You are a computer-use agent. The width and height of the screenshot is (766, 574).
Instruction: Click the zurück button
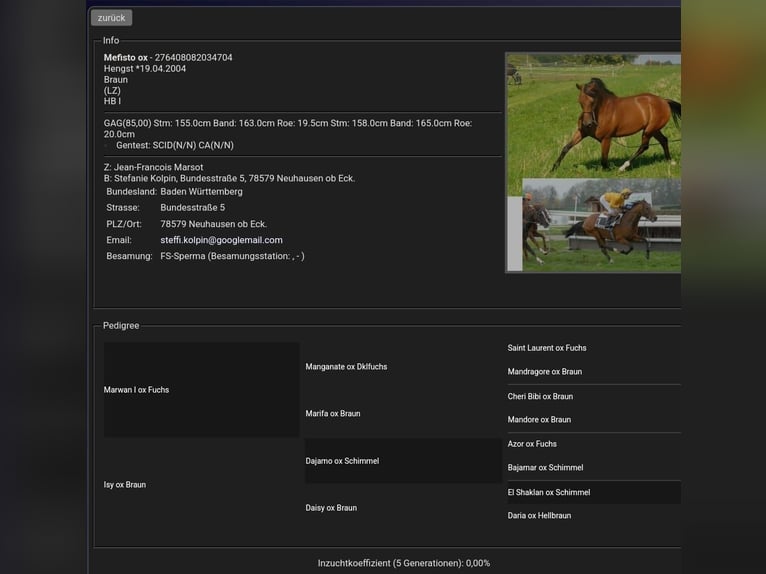click(111, 18)
